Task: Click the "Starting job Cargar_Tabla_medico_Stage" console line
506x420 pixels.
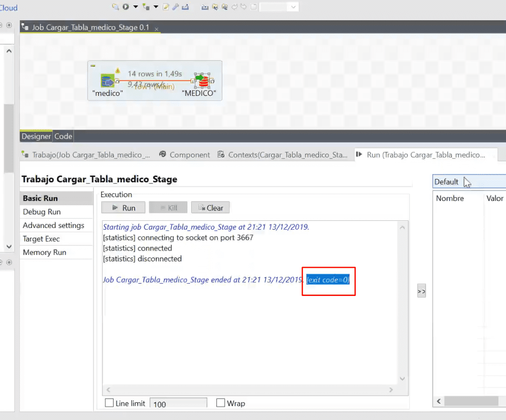Action: (x=206, y=227)
